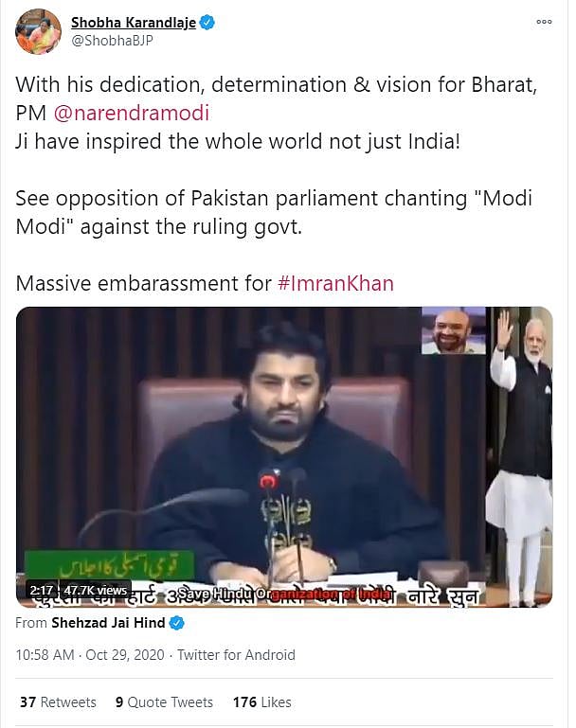Click the Twitter for Android source link
The width and height of the screenshot is (576, 728).
pyautogui.click(x=236, y=655)
